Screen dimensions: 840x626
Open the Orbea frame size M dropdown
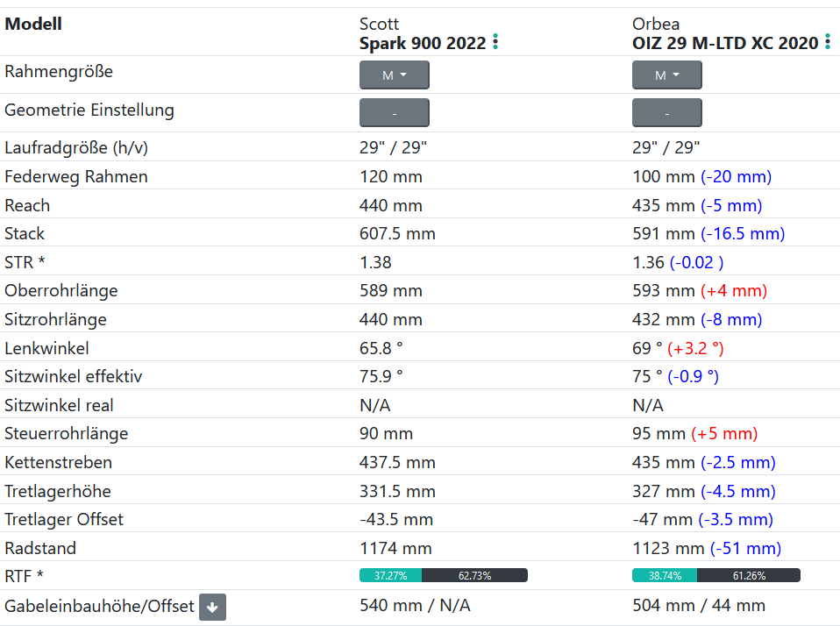pyautogui.click(x=666, y=75)
